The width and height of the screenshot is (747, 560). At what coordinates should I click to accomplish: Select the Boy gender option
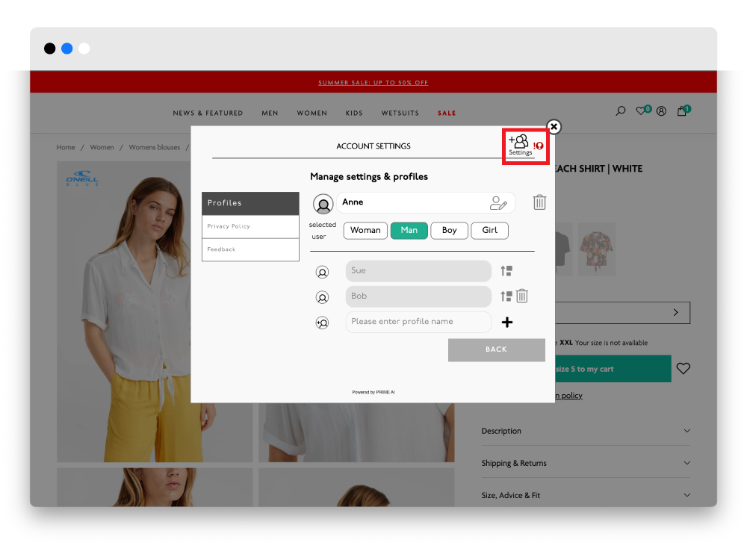(x=449, y=231)
